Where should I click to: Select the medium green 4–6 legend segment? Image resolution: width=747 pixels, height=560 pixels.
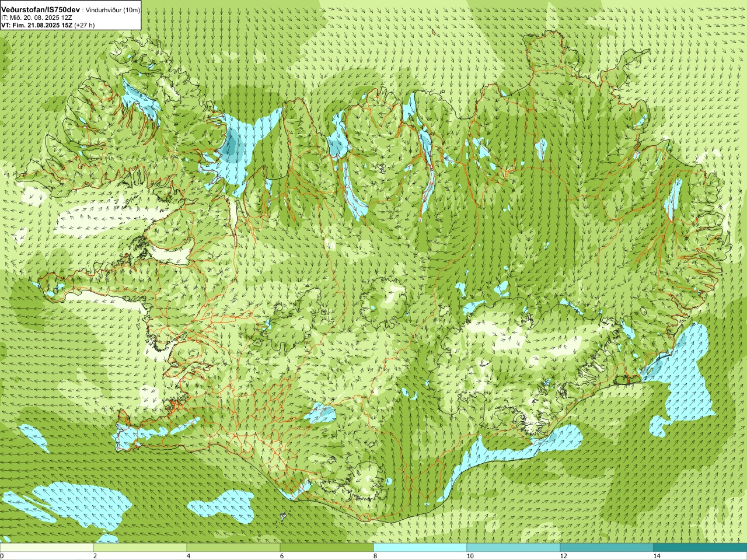point(233,548)
